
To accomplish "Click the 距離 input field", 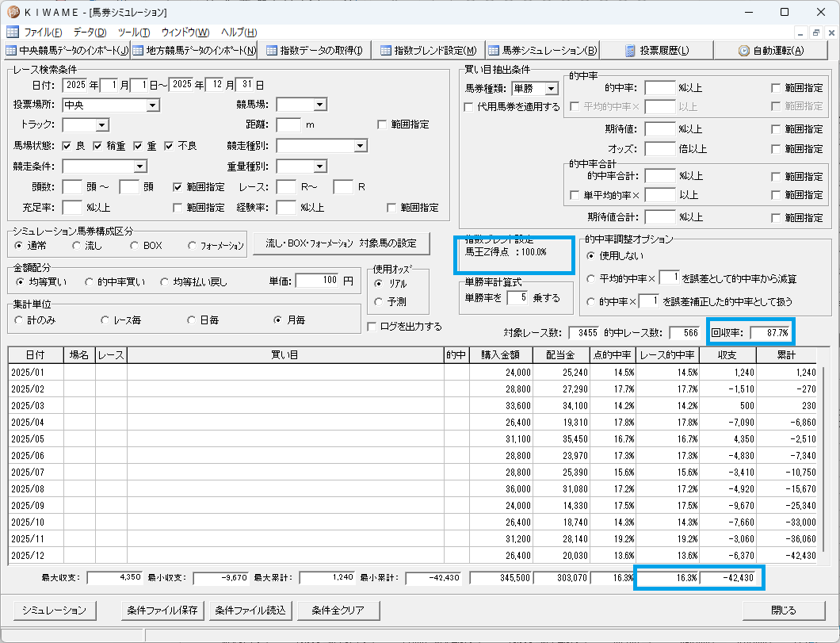I will click(288, 124).
